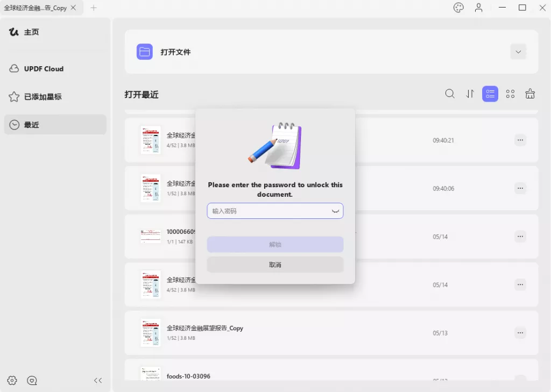Click the clear recent files broom icon
The image size is (551, 392).
point(530,94)
